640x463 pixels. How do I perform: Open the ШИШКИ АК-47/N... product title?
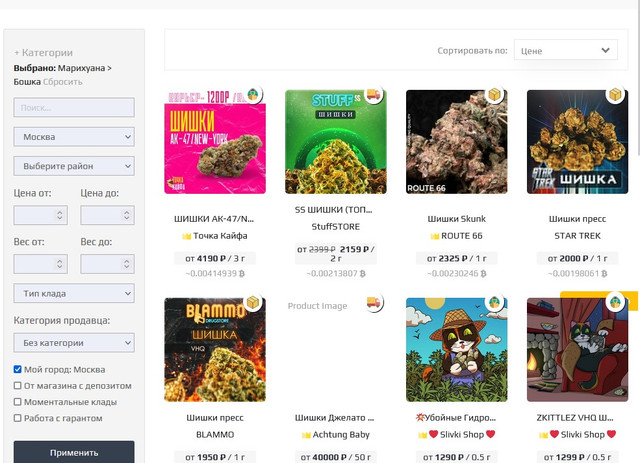214,219
